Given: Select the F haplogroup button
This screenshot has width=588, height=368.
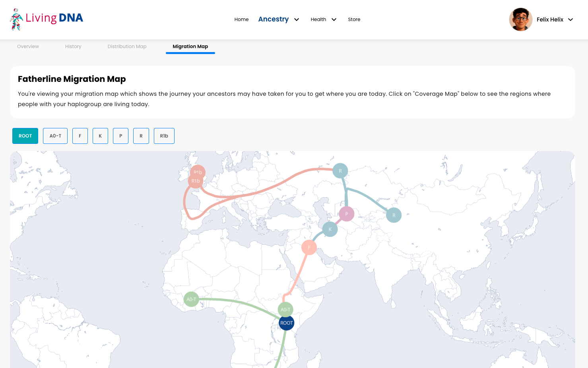Looking at the screenshot, I should [x=80, y=136].
